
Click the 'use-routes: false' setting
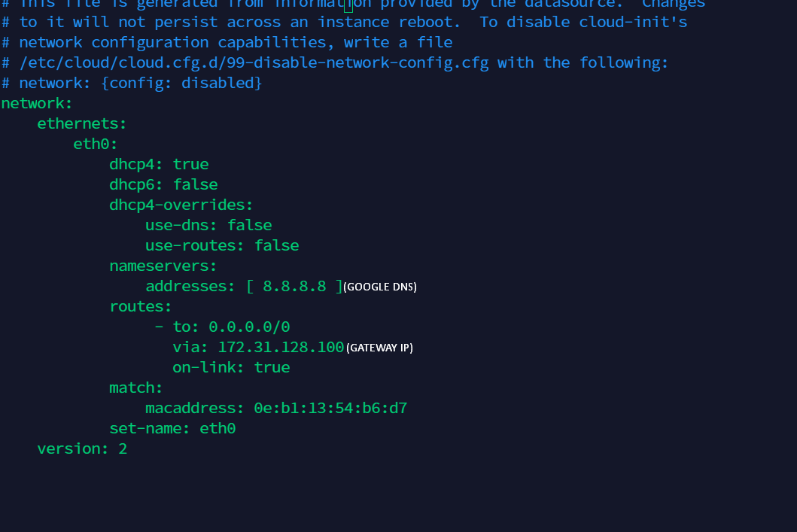tap(222, 245)
